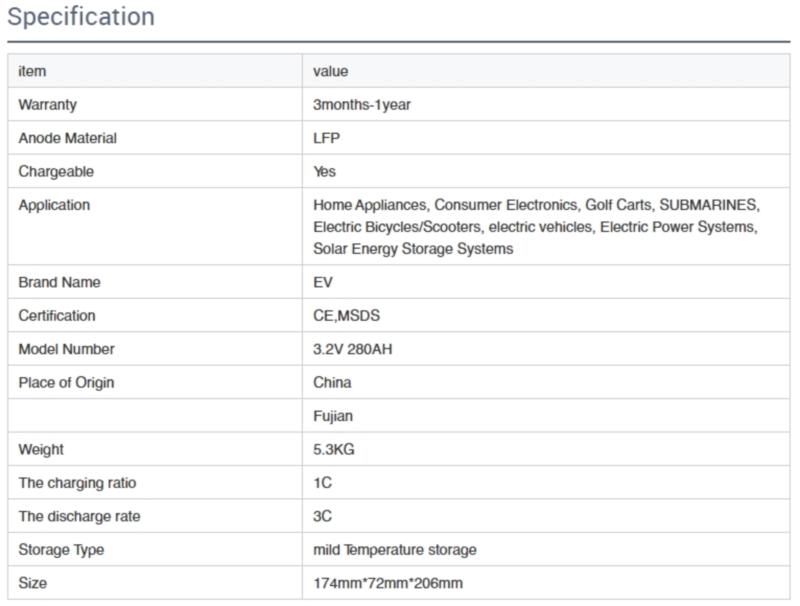Click the 3.2V 280AH model value
The height and width of the screenshot is (606, 800).
[x=355, y=349]
